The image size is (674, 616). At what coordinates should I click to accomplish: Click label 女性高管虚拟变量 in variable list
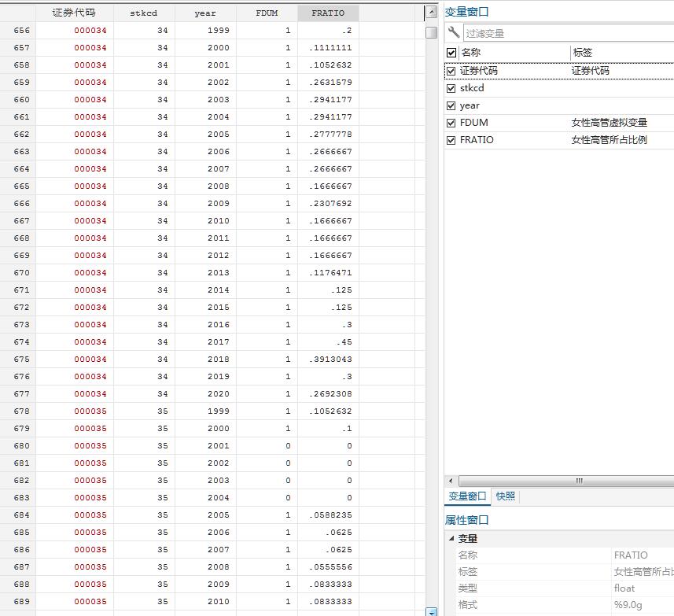(609, 123)
